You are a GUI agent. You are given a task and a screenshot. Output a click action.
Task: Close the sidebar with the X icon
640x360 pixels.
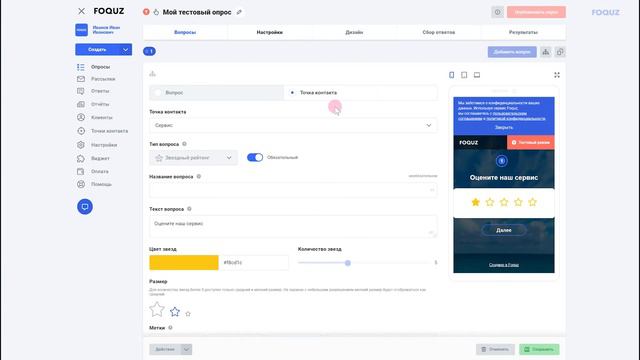[82, 11]
